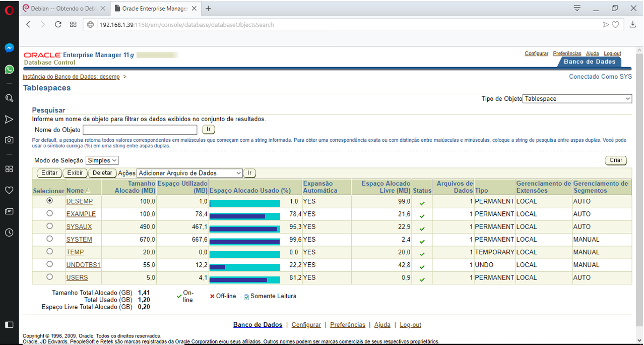The image size is (644, 345).
Task: Click the online status checkmark for SYSTEM
Action: (x=422, y=241)
